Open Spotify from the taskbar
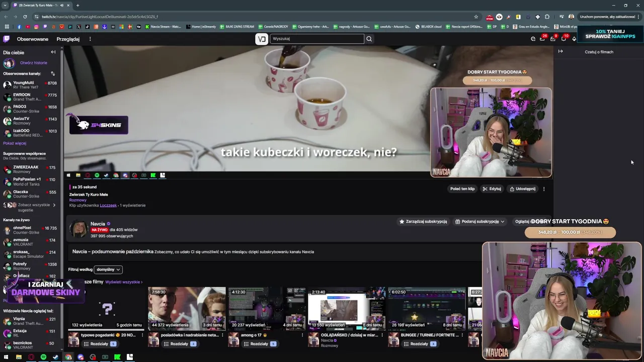 coord(43,357)
